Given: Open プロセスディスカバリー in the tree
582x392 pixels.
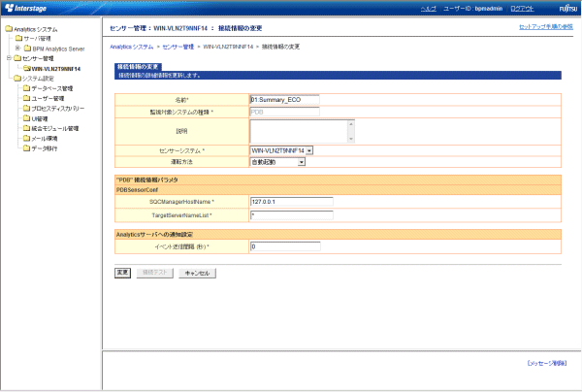Looking at the screenshot, I should tap(58, 109).
